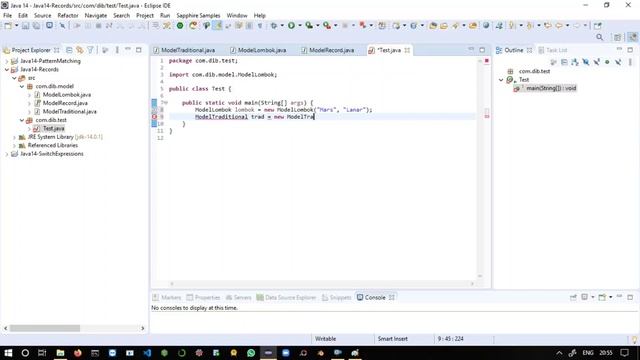Open the Sapphire Samples menu
The image size is (640, 360).
click(x=198, y=16)
